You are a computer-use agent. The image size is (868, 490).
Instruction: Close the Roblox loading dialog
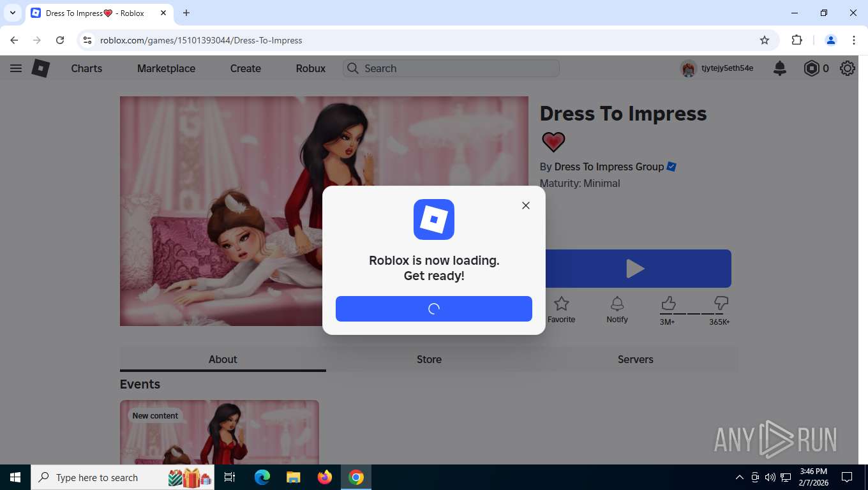pos(526,205)
